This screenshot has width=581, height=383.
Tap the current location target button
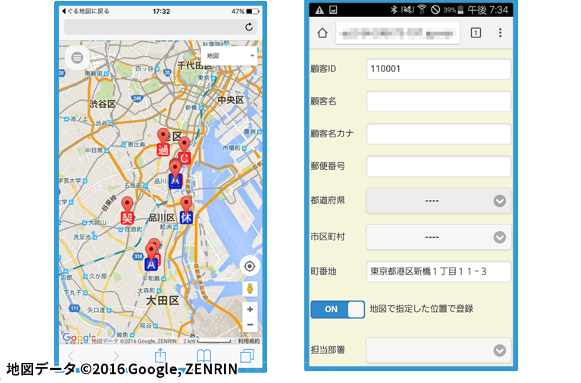pos(250,266)
